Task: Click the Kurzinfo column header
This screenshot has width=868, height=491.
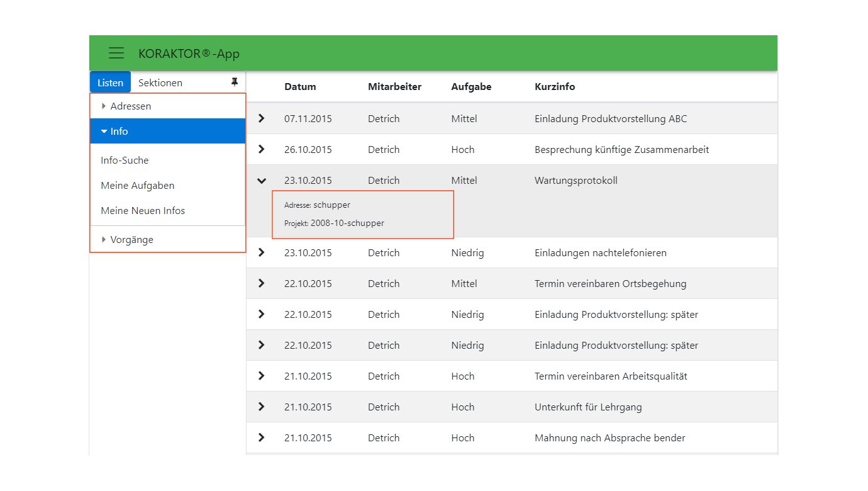Action: pyautogui.click(x=554, y=87)
